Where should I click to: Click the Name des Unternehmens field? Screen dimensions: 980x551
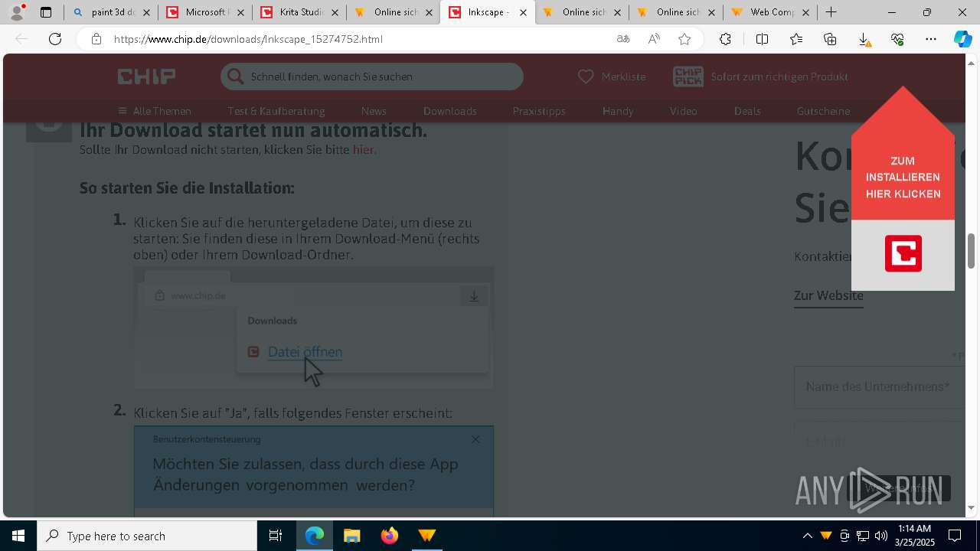point(879,387)
